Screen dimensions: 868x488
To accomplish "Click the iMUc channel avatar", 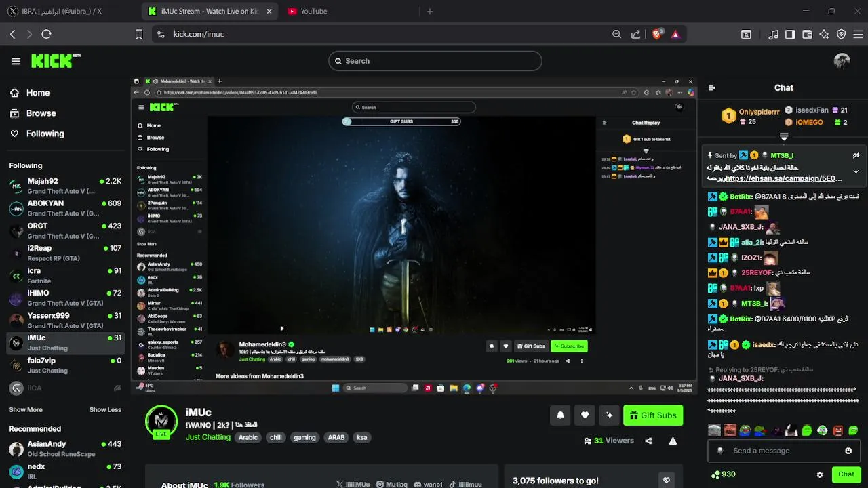I will tap(161, 422).
